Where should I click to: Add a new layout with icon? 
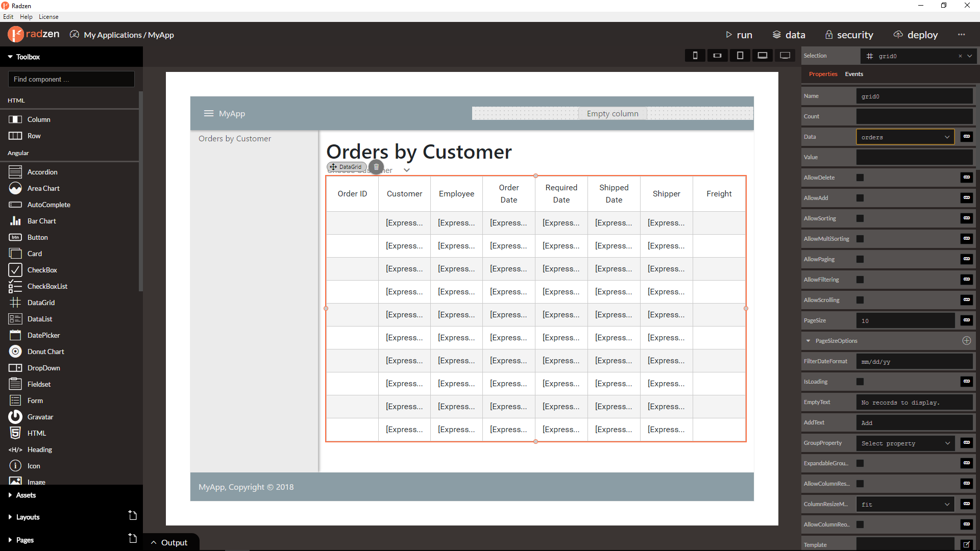(x=133, y=516)
